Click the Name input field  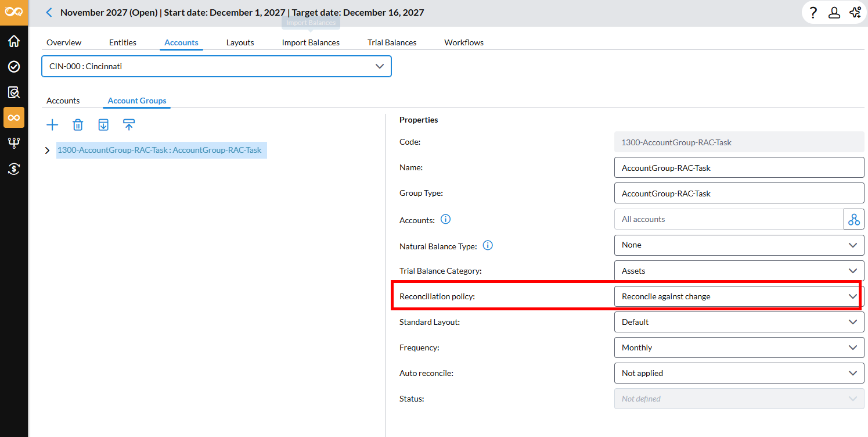739,168
